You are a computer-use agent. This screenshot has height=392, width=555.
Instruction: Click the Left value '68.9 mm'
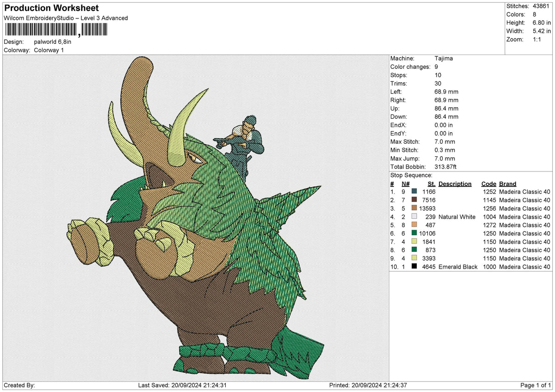click(446, 92)
